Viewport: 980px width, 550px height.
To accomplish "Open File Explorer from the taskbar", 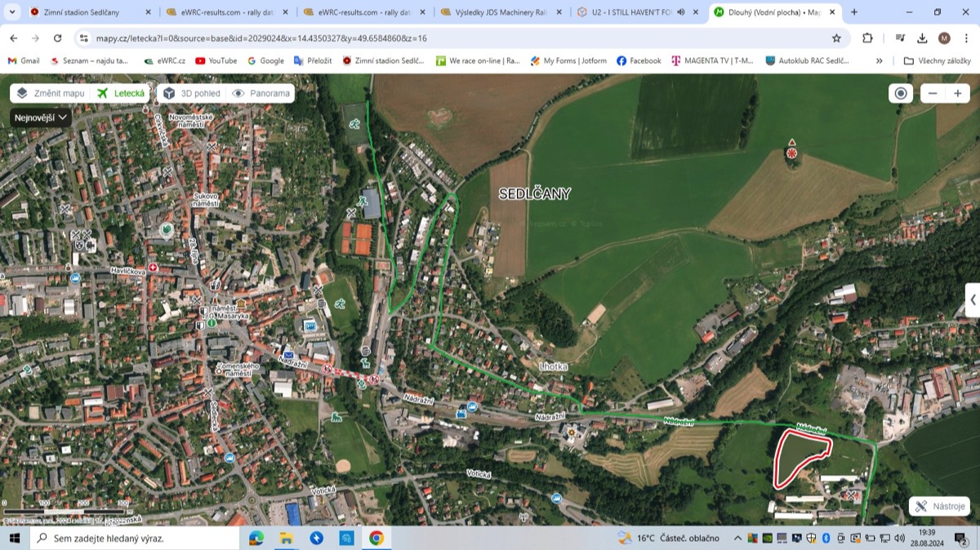I will click(286, 538).
